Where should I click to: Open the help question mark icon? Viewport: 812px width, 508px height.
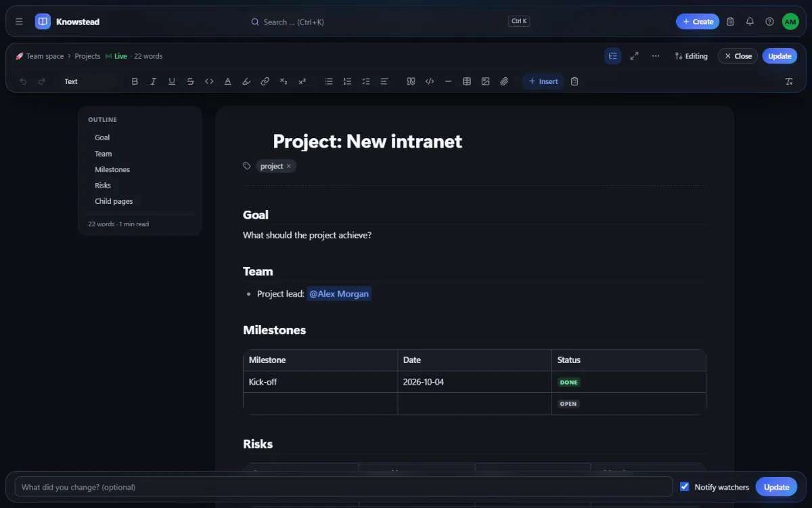(x=769, y=22)
